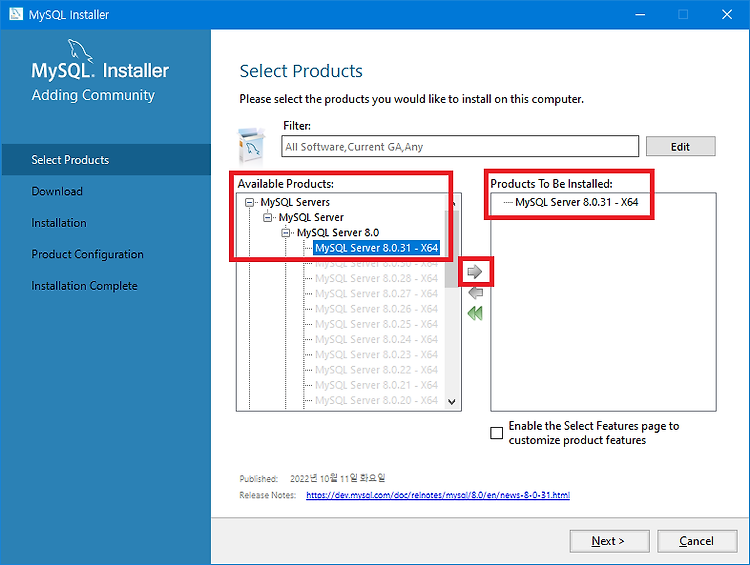Click the add-product right arrow icon

click(x=474, y=272)
